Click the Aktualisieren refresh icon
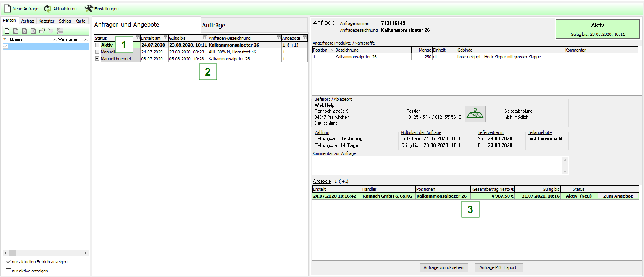 click(x=48, y=8)
